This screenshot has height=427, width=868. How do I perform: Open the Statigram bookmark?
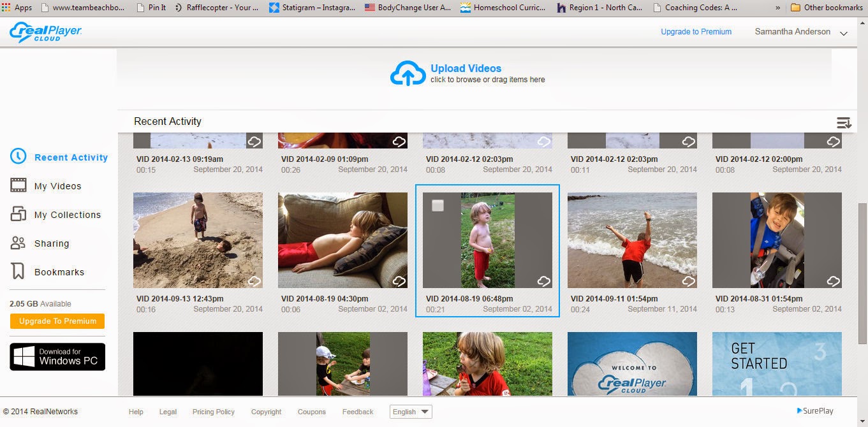[313, 8]
